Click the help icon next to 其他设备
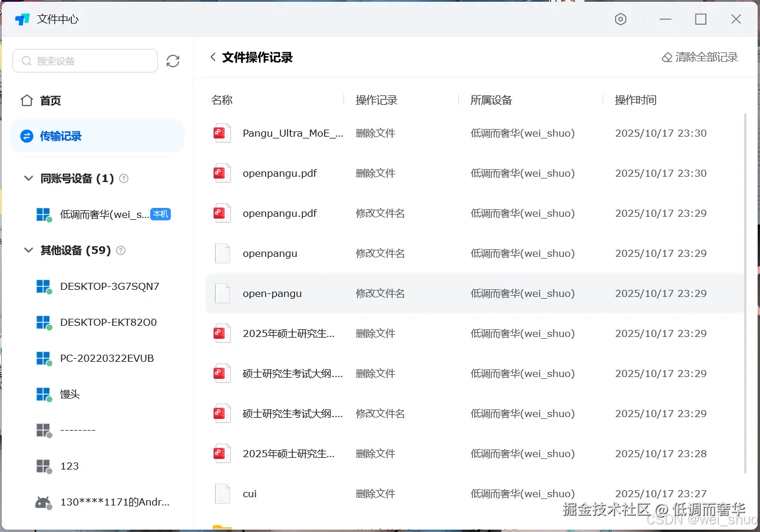Image resolution: width=760 pixels, height=532 pixels. (x=121, y=250)
